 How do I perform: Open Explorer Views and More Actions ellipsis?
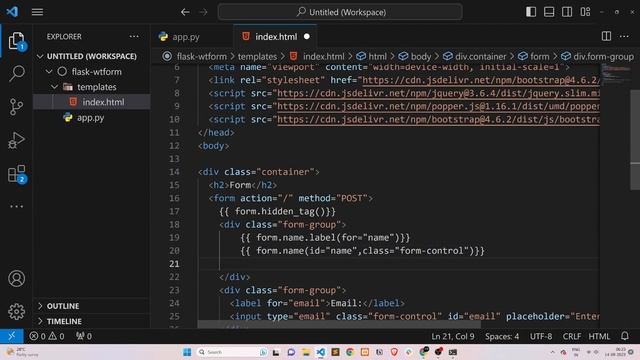134,36
